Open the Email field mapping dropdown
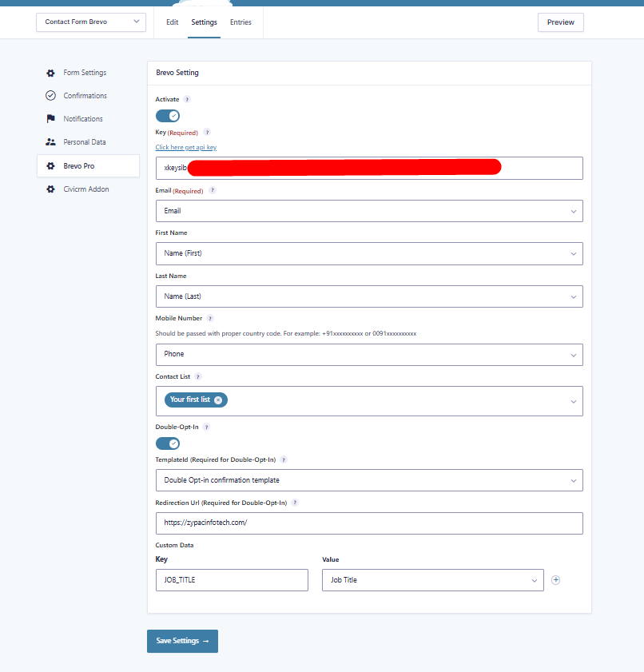Viewport: 644px width, 672px height. click(369, 211)
